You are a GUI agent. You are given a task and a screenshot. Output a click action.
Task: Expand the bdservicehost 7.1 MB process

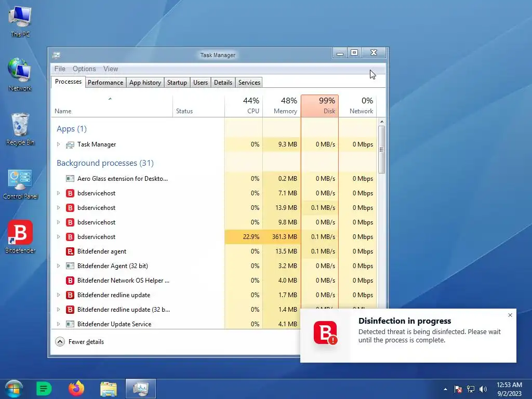(58, 193)
